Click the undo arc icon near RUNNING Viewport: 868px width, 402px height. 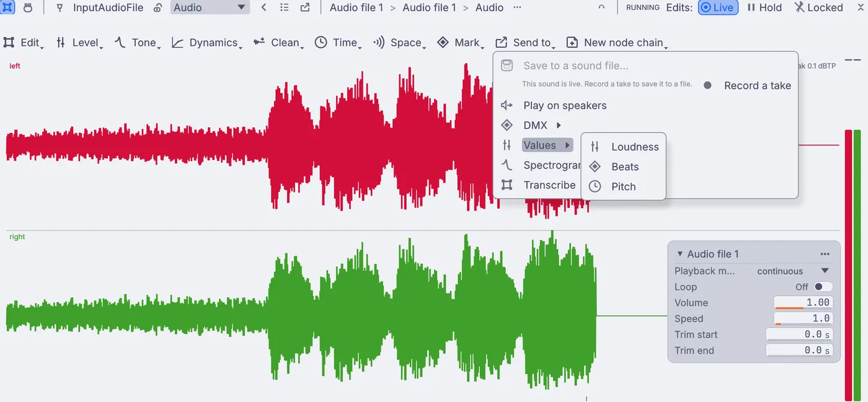pos(601,7)
